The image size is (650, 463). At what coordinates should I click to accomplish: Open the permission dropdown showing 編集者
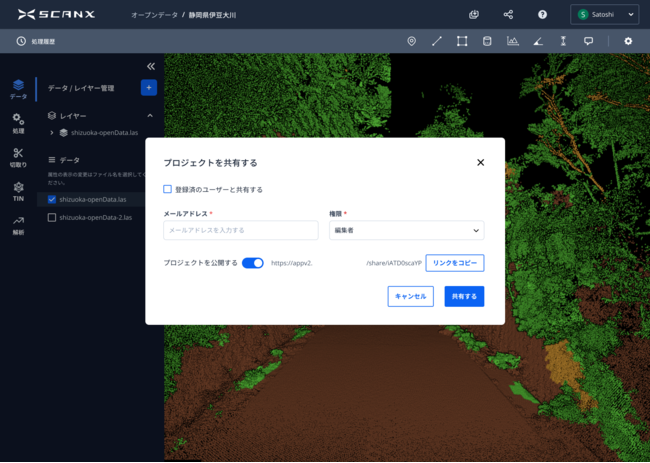click(406, 230)
